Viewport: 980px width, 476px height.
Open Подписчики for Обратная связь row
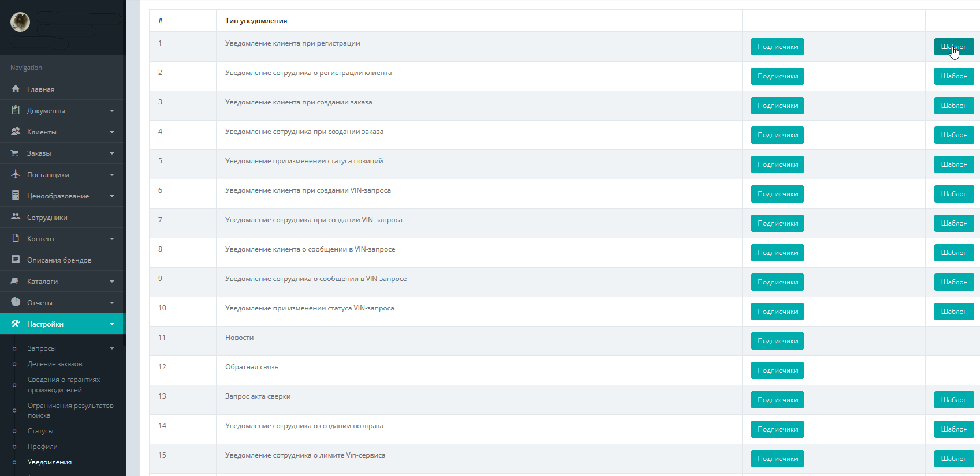[777, 370]
